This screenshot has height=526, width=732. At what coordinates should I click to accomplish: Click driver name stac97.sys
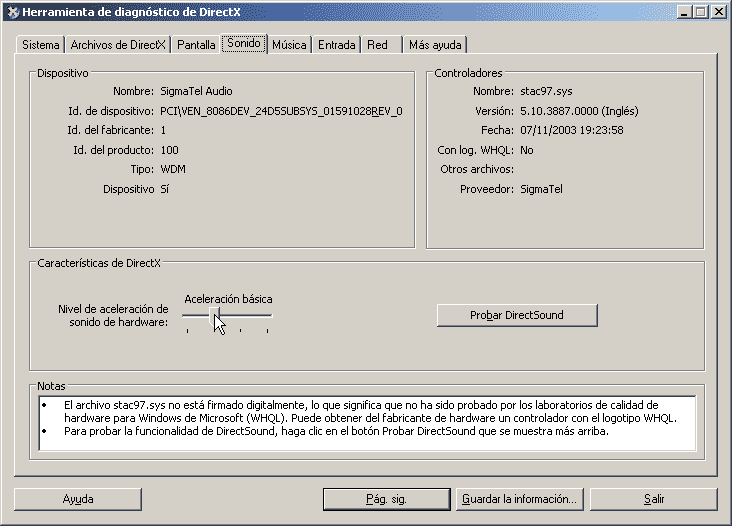coord(546,91)
